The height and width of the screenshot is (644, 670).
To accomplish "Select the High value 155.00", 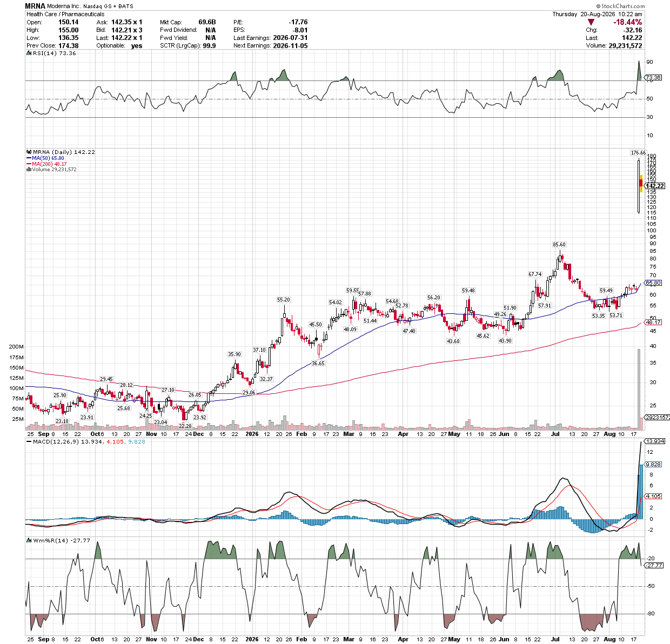I will click(68, 30).
